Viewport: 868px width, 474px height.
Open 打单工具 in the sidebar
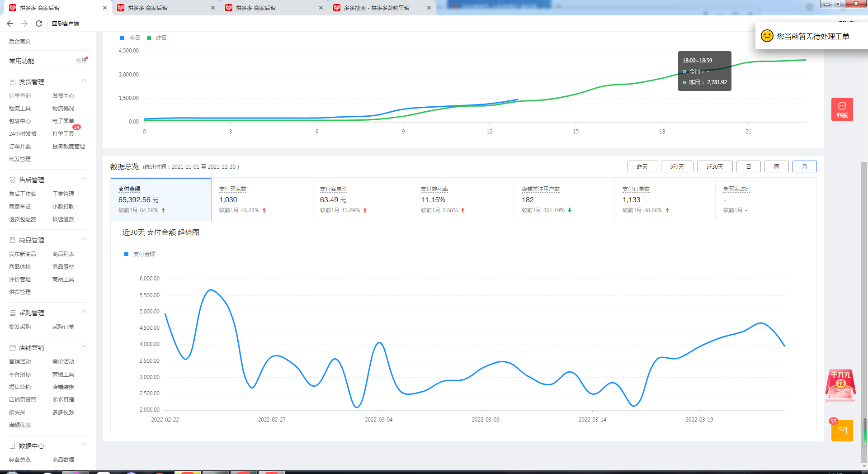click(63, 134)
